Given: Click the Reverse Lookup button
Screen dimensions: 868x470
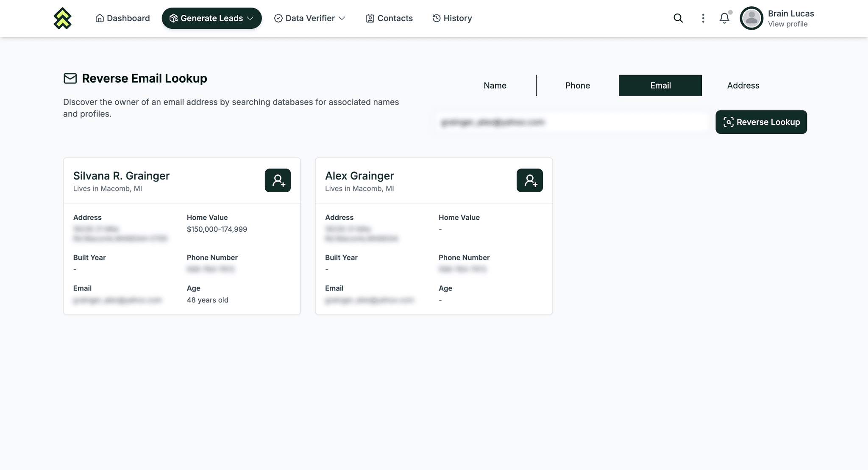Looking at the screenshot, I should pyautogui.click(x=761, y=122).
